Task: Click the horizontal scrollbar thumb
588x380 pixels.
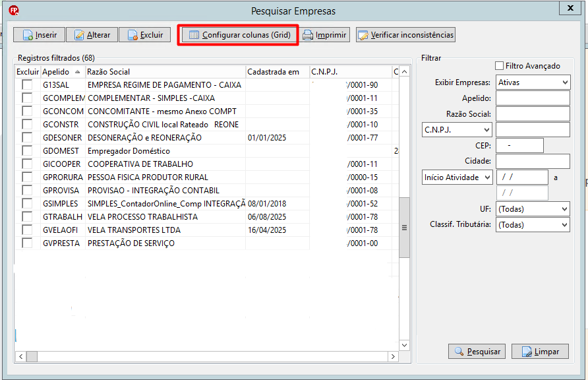Action: (32, 356)
